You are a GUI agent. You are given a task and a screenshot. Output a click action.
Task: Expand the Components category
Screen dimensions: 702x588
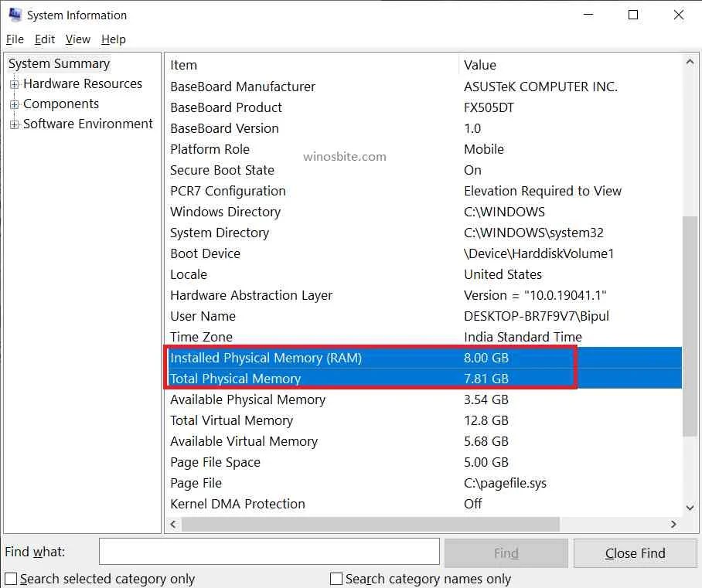(15, 104)
